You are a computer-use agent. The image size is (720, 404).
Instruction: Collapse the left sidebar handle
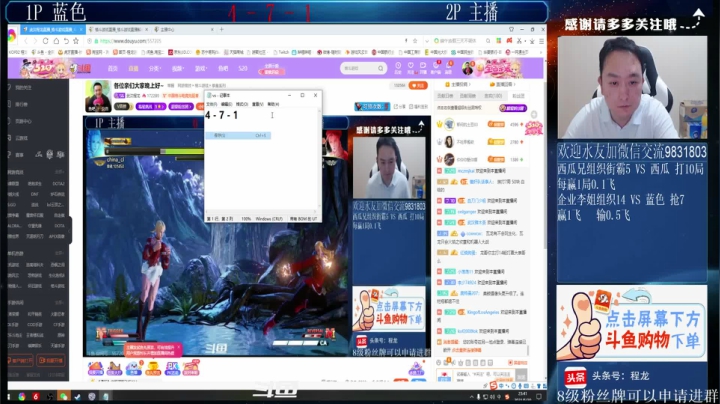click(70, 231)
